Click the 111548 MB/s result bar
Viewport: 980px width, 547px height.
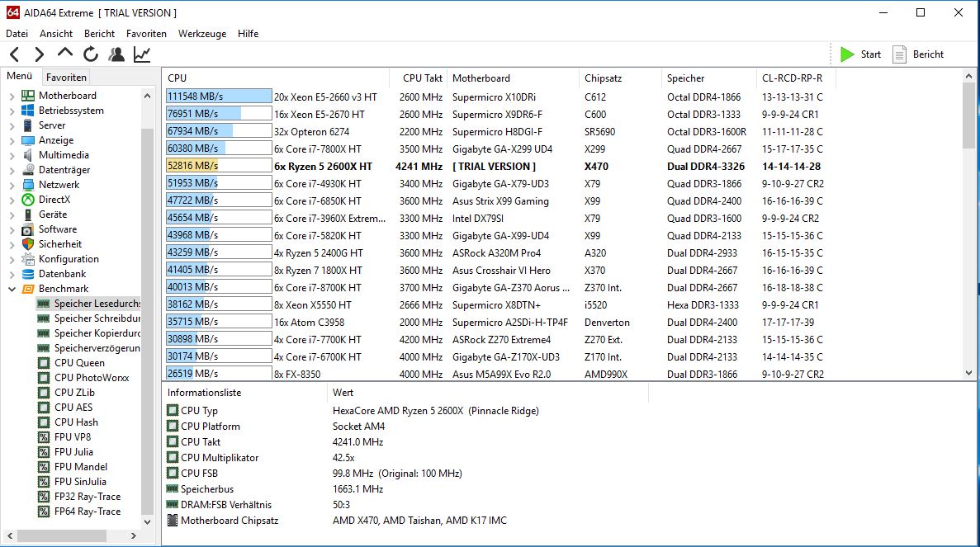(219, 97)
